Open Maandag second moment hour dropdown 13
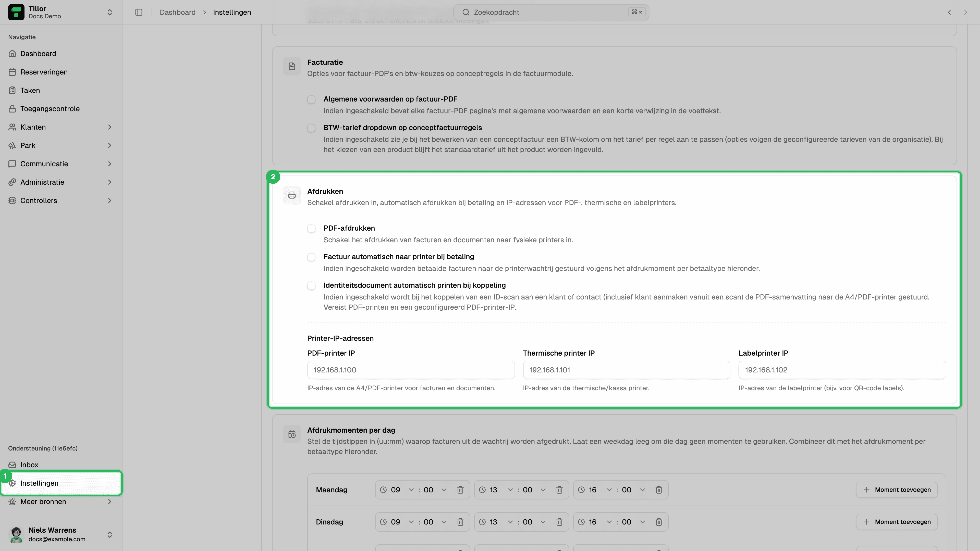The height and width of the screenshot is (551, 980). 501,490
